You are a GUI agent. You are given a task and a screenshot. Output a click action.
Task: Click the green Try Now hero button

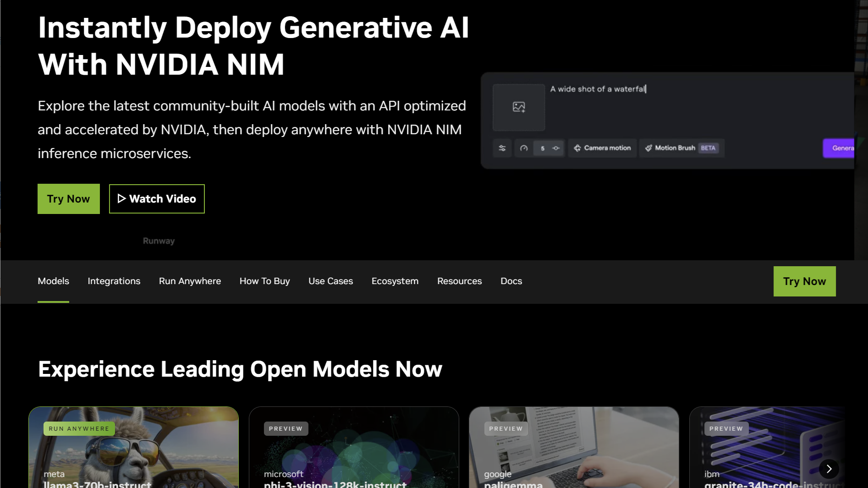[x=68, y=198]
